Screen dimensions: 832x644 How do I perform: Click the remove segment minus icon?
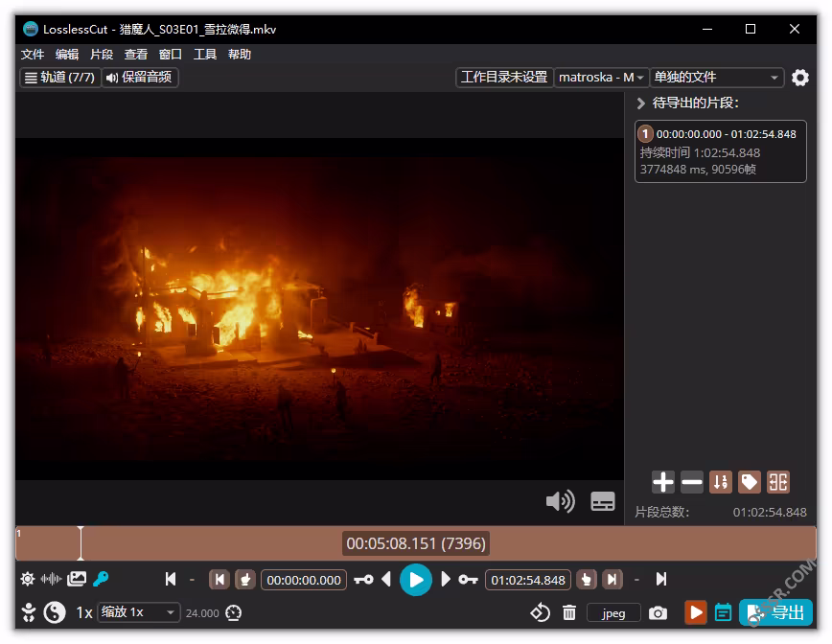pyautogui.click(x=692, y=482)
